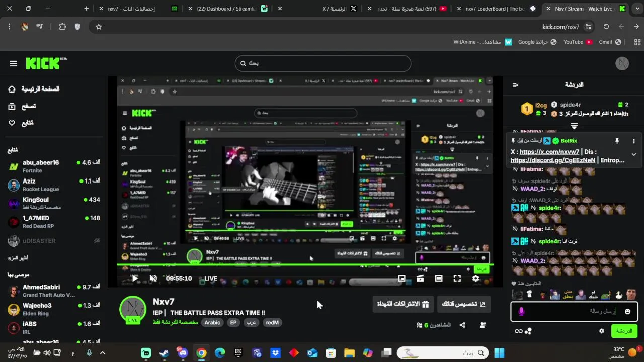Open a new browser tab
Image resolution: width=644 pixels, height=362 pixels.
coord(87,9)
